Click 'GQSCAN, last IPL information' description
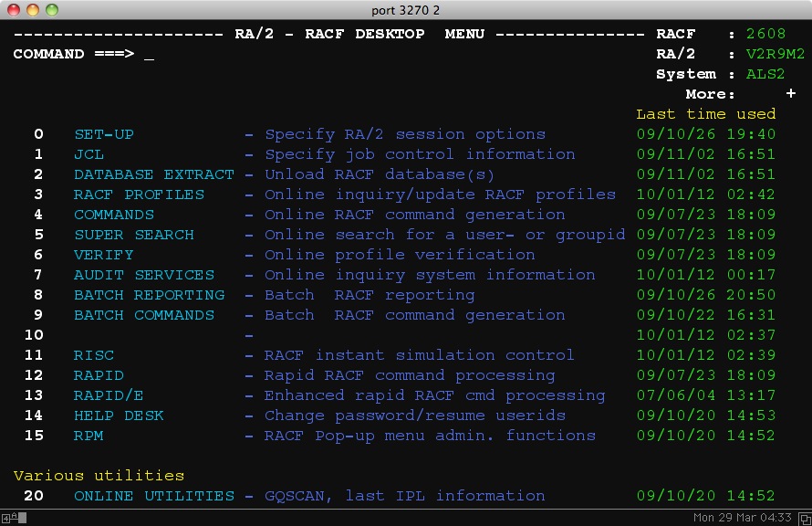The image size is (812, 526). tap(405, 496)
